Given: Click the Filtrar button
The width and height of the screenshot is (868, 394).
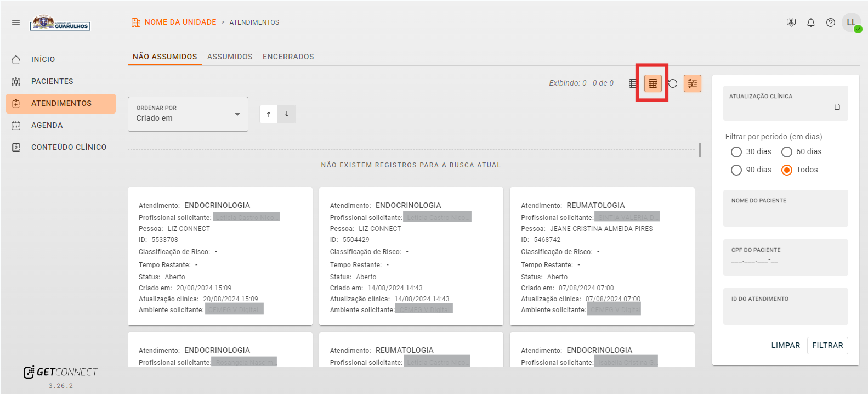Looking at the screenshot, I should (x=827, y=346).
